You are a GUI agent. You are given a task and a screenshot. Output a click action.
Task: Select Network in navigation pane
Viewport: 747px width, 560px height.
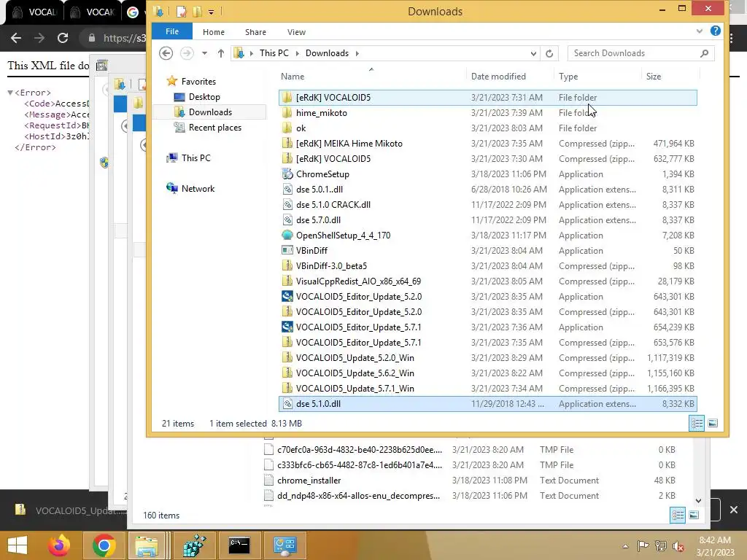(198, 189)
